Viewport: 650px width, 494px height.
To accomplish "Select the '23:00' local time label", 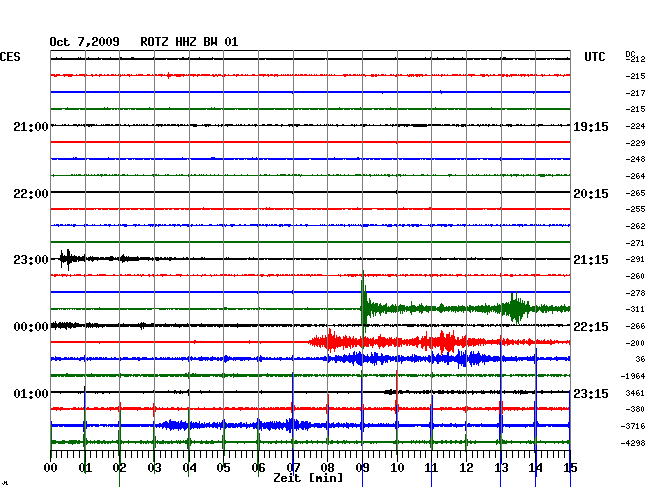I will pos(31,260).
